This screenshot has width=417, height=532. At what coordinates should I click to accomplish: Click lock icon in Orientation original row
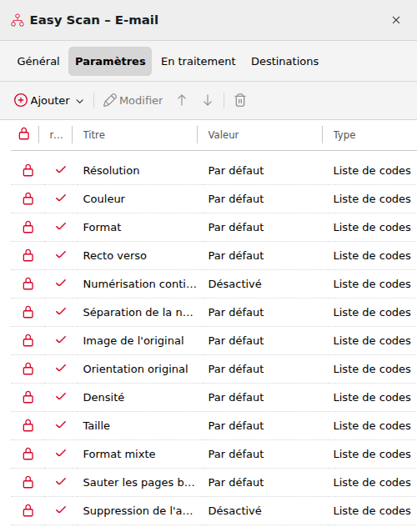coord(28,369)
